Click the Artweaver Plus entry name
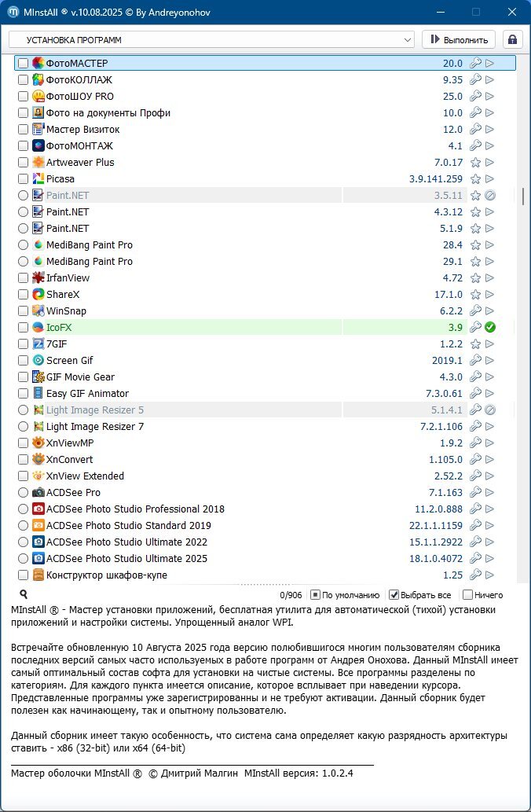531x812 pixels. tap(80, 163)
